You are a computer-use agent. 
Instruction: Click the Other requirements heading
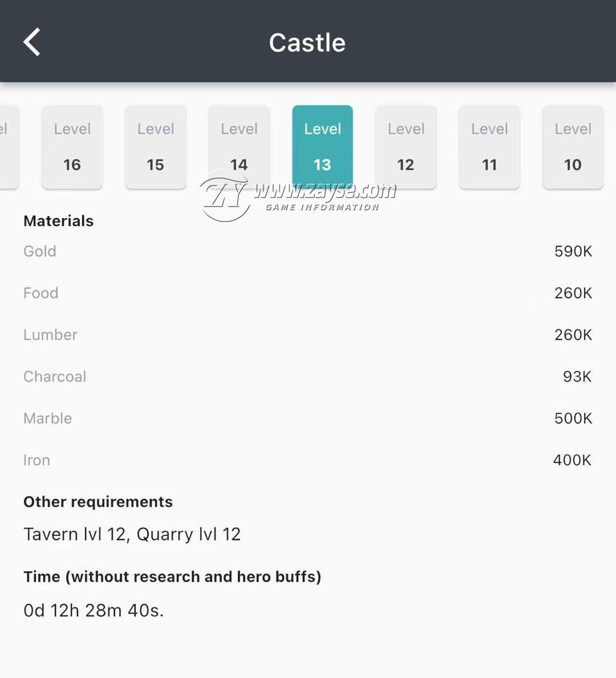pos(98,502)
